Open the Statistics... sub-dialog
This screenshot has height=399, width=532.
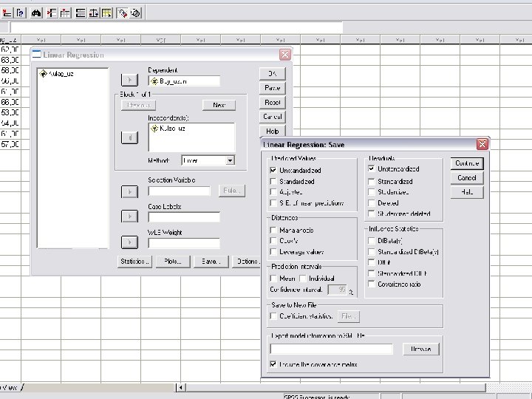tap(134, 262)
